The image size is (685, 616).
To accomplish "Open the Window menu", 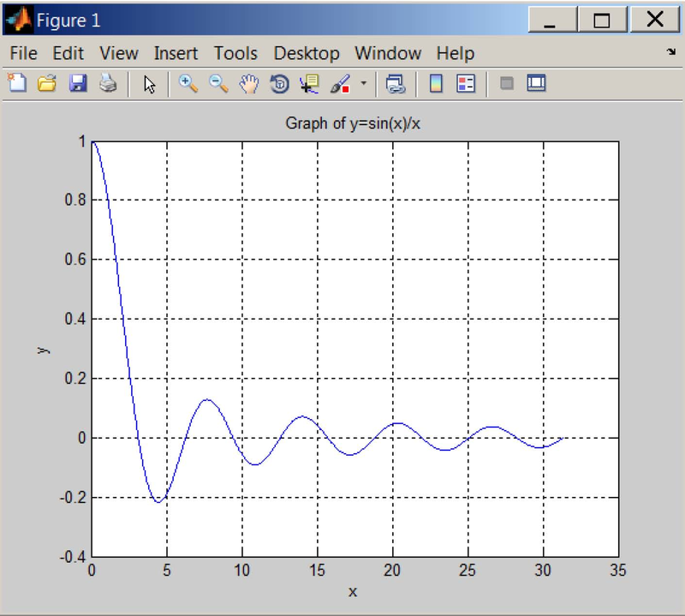I will pyautogui.click(x=388, y=53).
